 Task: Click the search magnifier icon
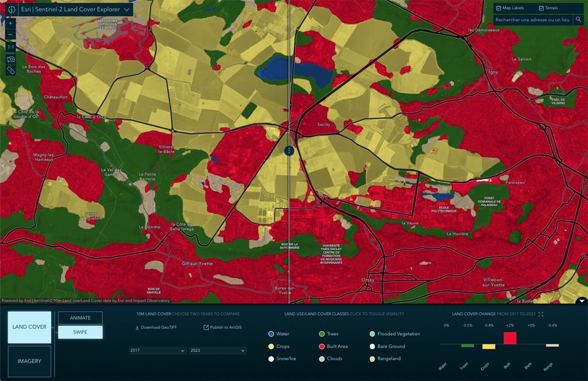click(x=578, y=20)
